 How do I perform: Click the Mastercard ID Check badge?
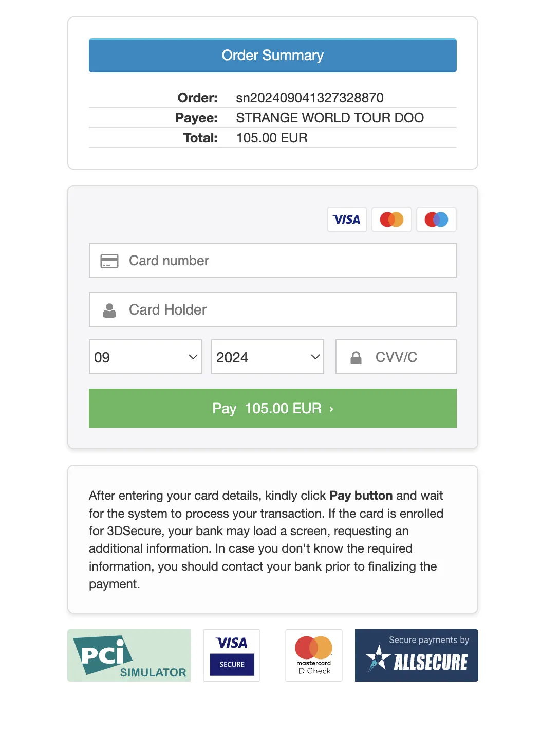coord(314,655)
